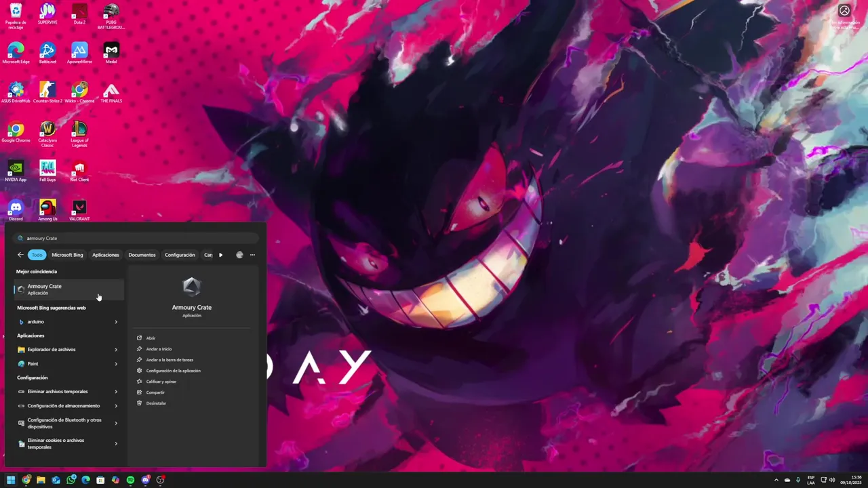This screenshot has height=488, width=868.
Task: Open Outlook from the taskbar
Action: [56, 480]
